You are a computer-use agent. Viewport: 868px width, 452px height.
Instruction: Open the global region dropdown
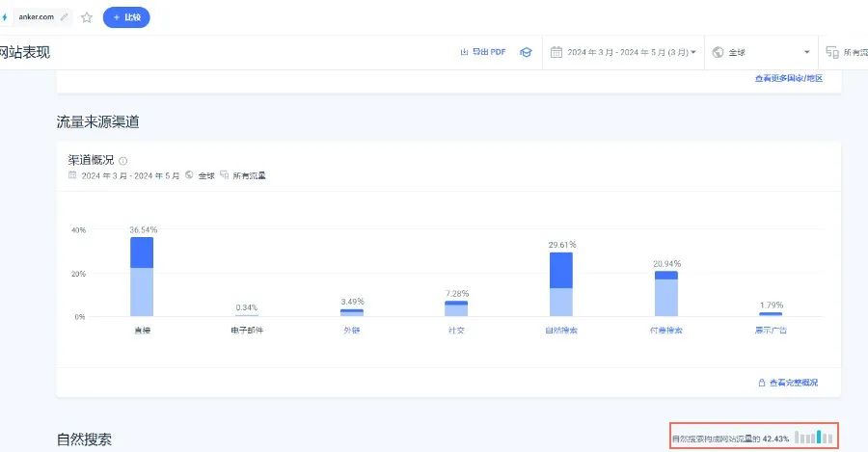tap(761, 53)
